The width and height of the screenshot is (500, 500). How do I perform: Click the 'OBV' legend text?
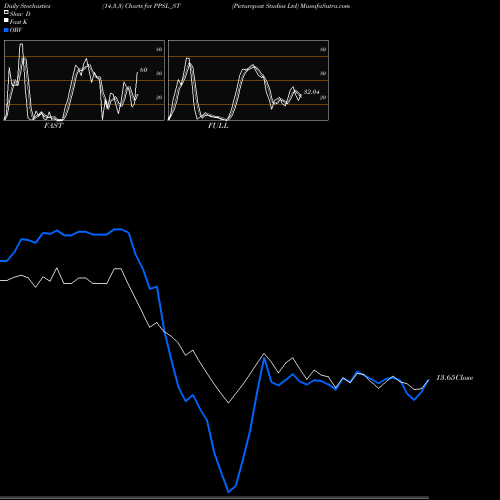[x=16, y=30]
